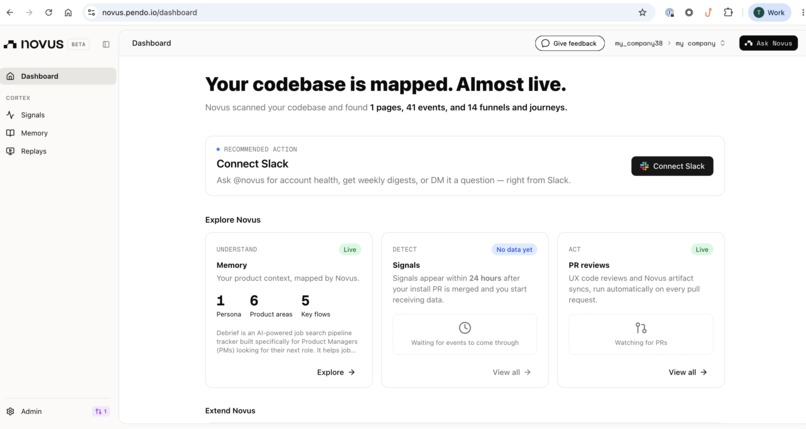The image size is (806, 429).
Task: Click the Live badge on PR reviews card
Action: tap(702, 250)
